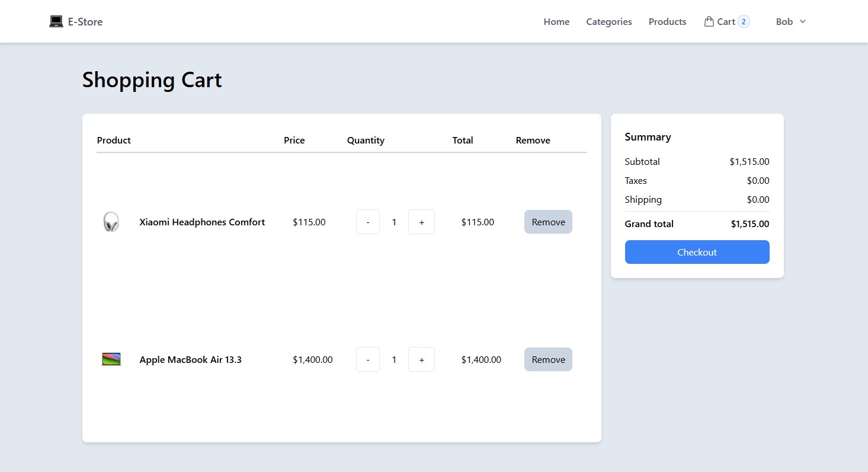Go to the Home page
868x472 pixels.
pos(556,22)
